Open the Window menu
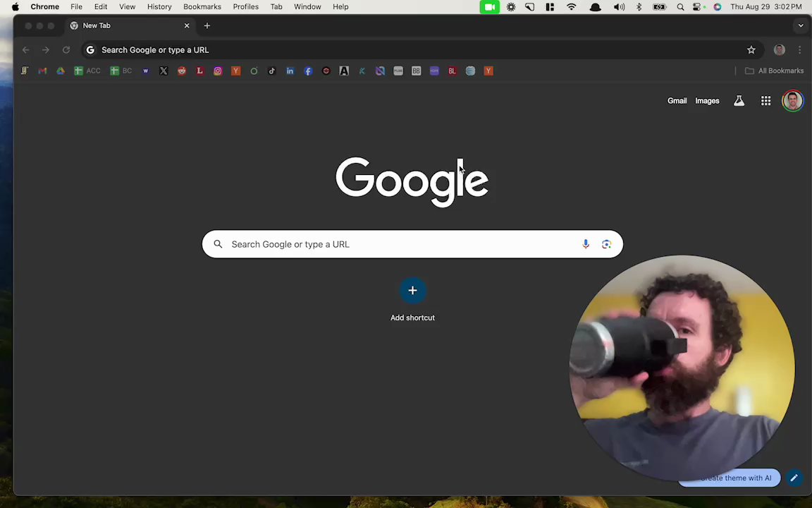This screenshot has height=508, width=812. (307, 7)
